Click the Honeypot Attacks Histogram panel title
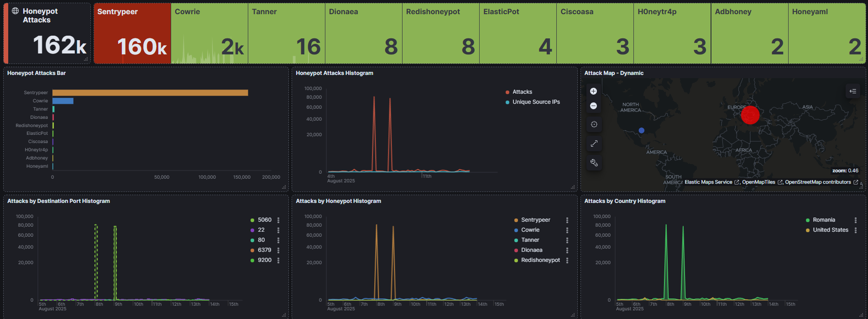The image size is (868, 319). click(x=335, y=73)
